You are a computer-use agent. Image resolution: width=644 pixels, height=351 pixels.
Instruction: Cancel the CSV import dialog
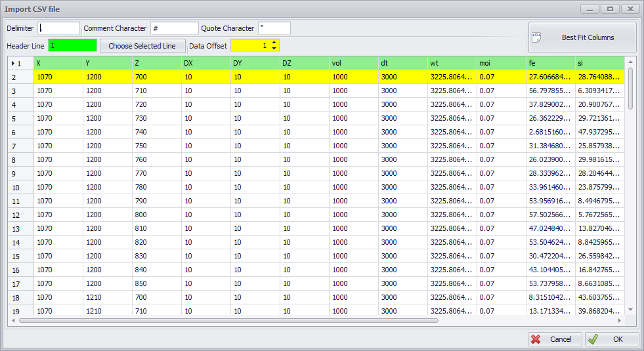point(555,339)
